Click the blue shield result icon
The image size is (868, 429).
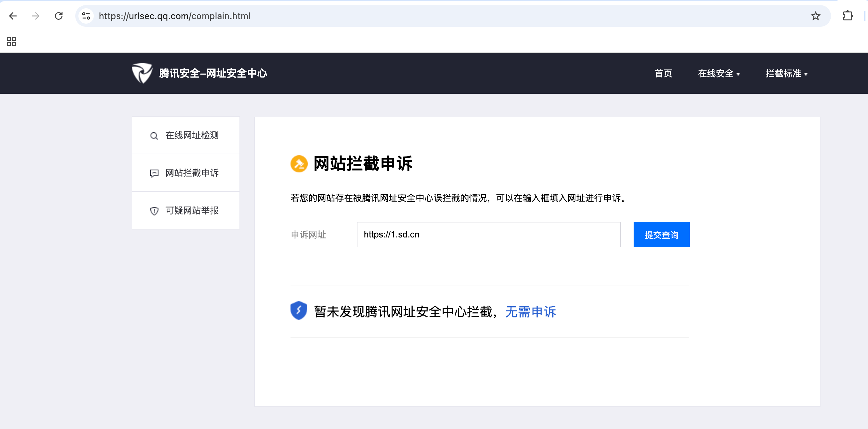(298, 310)
